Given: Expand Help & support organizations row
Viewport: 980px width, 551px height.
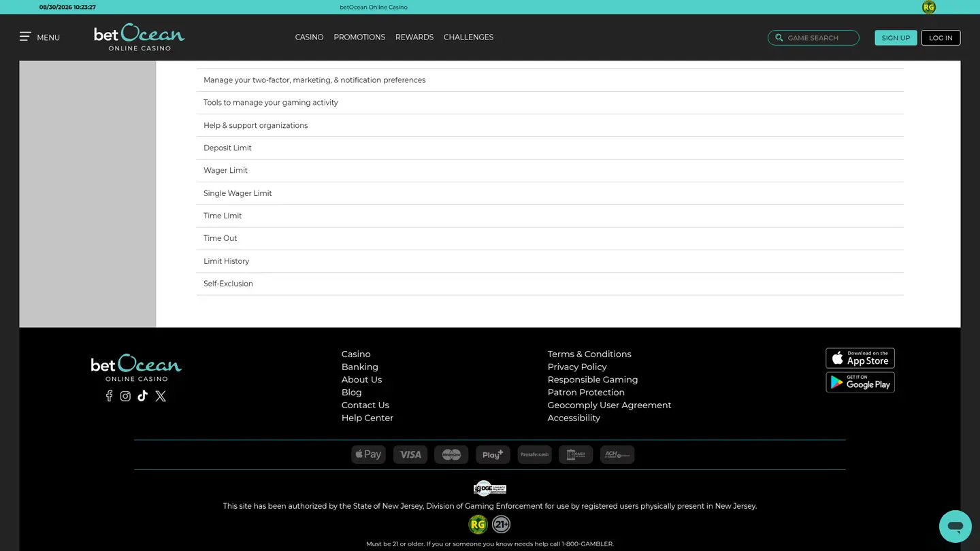Looking at the screenshot, I should (x=550, y=126).
